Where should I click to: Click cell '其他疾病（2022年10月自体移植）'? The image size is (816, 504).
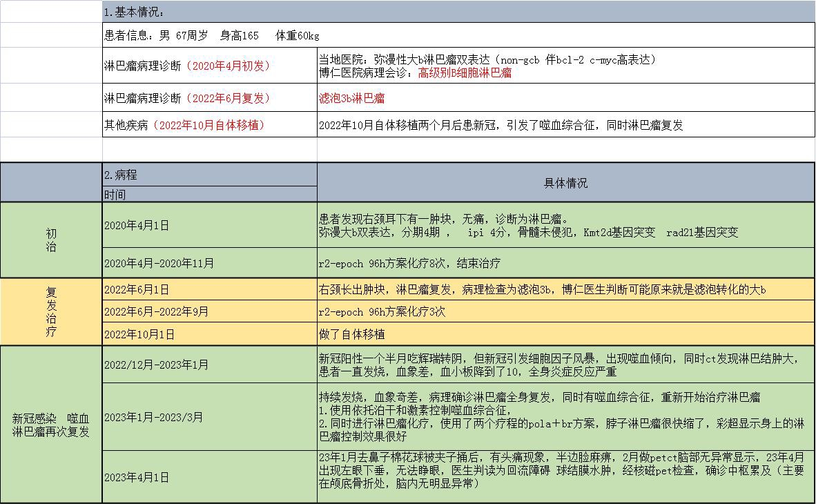click(x=210, y=125)
